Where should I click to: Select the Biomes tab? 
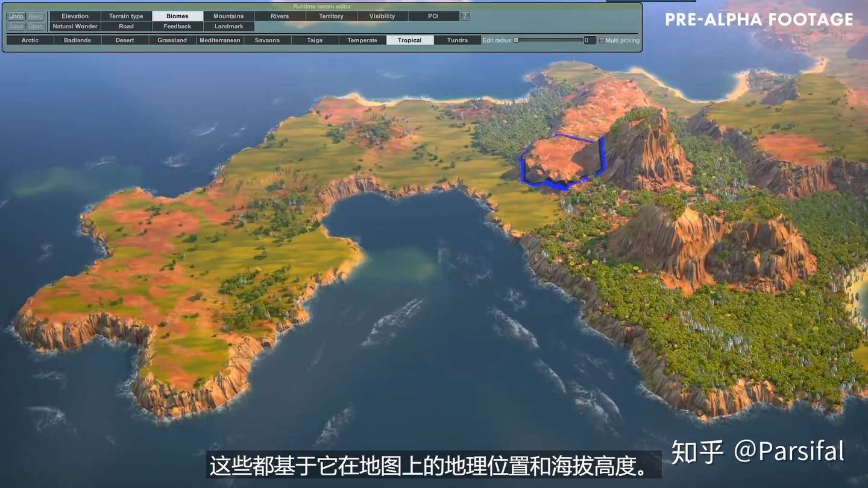click(x=177, y=16)
